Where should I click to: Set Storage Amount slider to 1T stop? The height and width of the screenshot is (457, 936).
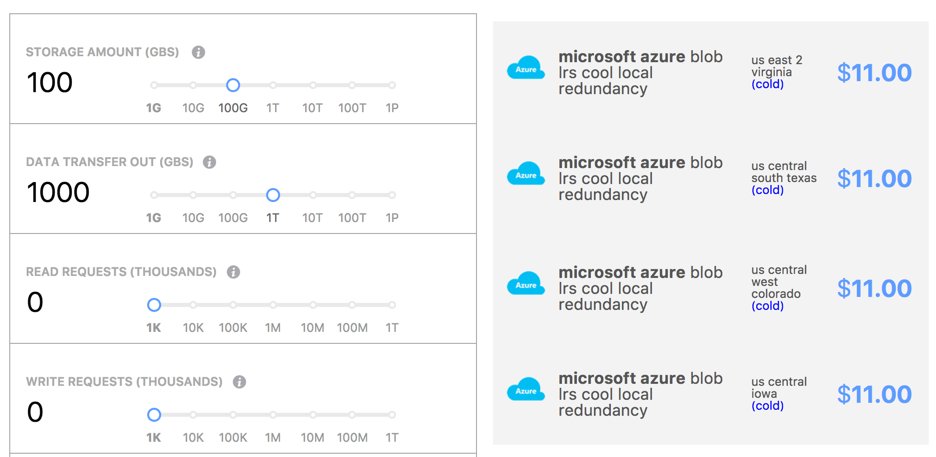click(273, 85)
